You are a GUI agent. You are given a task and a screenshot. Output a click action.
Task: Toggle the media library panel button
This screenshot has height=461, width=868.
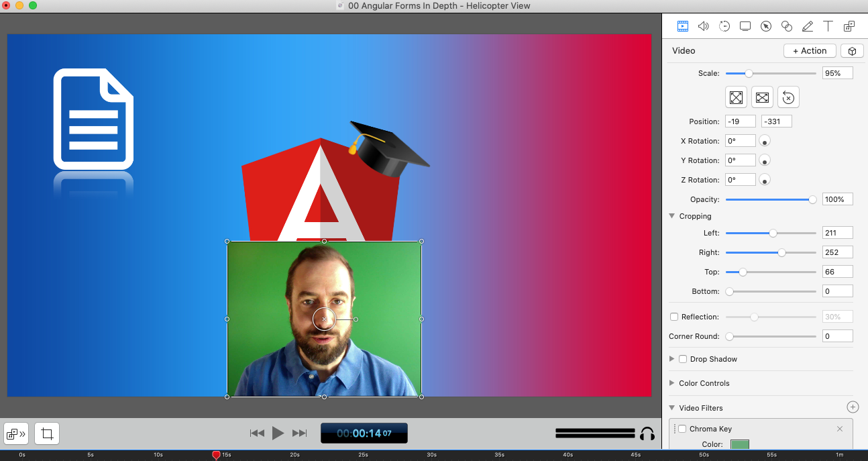[16, 433]
